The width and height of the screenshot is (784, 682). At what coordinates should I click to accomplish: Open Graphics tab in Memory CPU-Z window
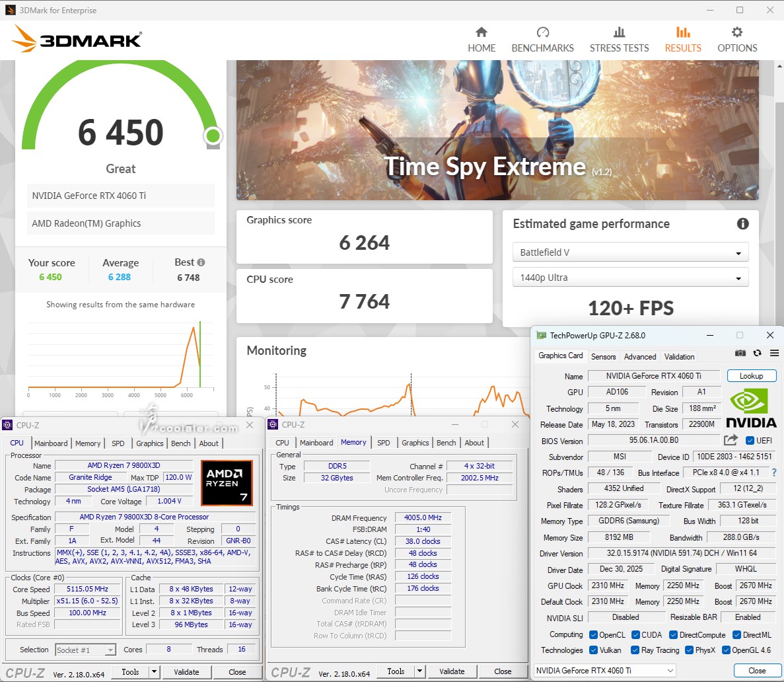pyautogui.click(x=415, y=443)
